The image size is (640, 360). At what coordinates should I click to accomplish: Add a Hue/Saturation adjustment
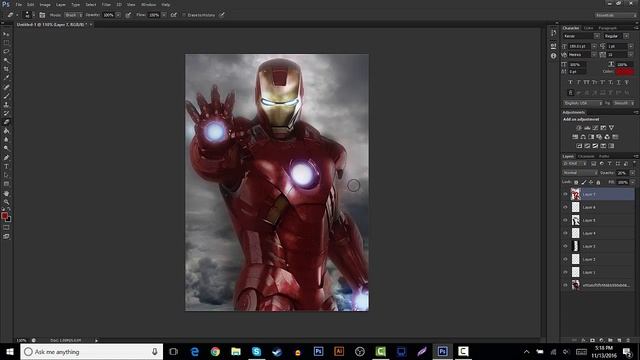(575, 137)
